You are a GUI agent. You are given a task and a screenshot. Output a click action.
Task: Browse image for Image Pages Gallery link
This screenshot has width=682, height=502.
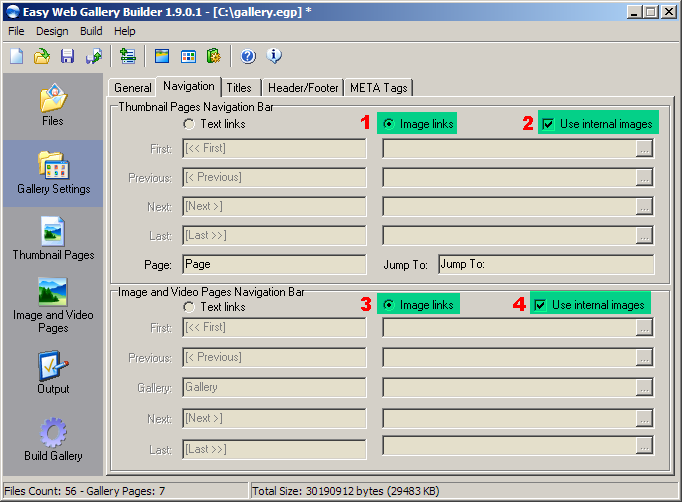pos(644,388)
